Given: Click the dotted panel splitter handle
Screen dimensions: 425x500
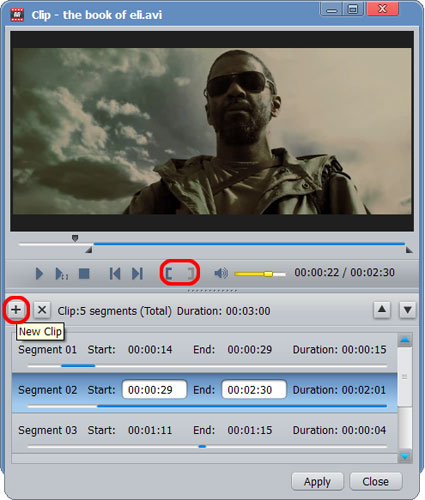Looking at the screenshot, I should [212, 291].
